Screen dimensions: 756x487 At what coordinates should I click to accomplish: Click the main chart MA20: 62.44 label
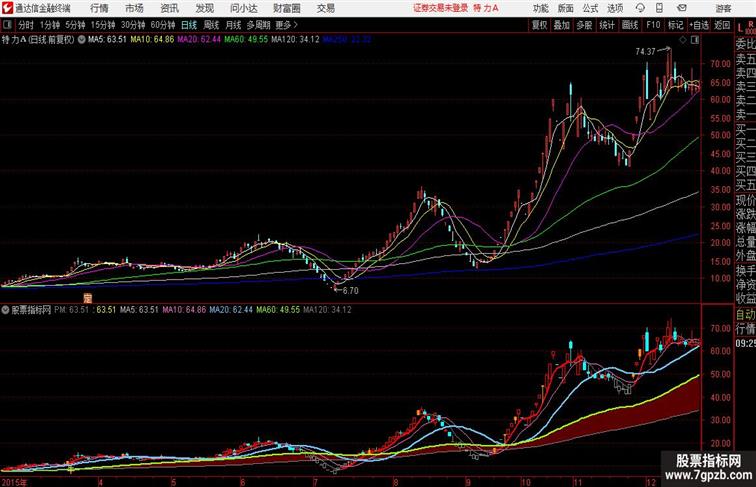(199, 40)
